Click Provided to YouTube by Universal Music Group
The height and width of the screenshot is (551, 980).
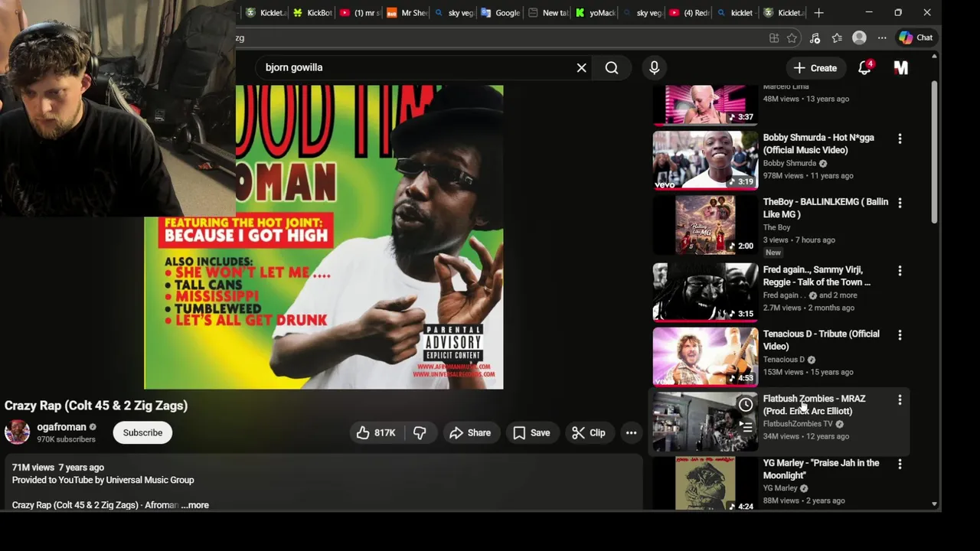[x=103, y=480]
